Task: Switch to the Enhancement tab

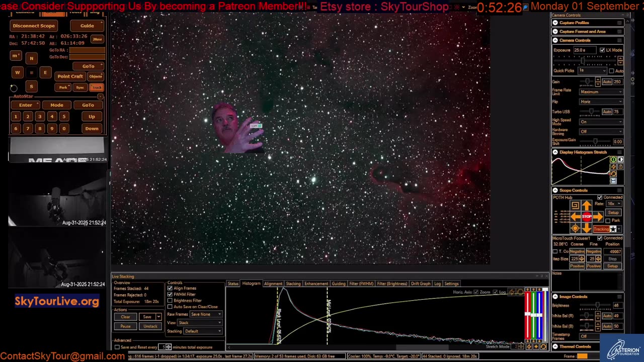Action: click(316, 284)
